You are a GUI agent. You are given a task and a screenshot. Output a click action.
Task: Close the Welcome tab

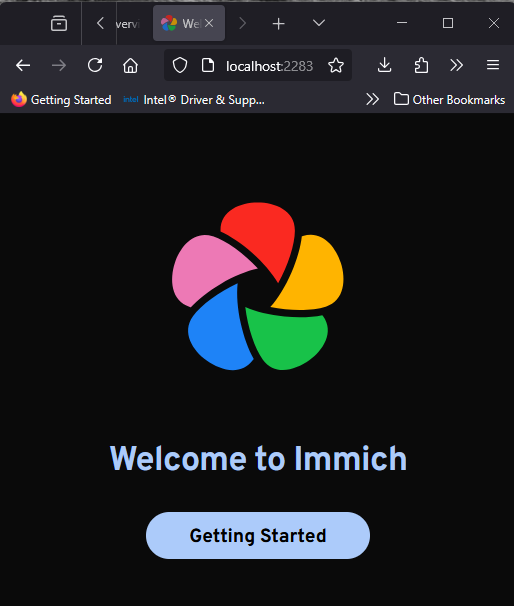(x=209, y=23)
